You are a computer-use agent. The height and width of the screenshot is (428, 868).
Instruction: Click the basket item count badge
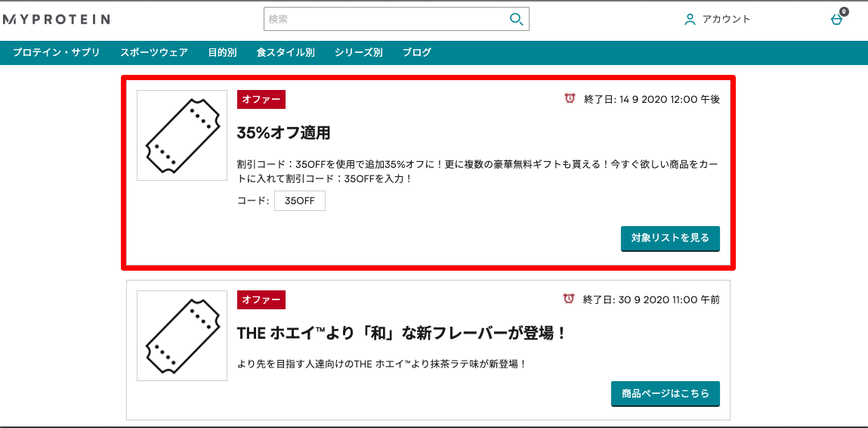click(844, 11)
